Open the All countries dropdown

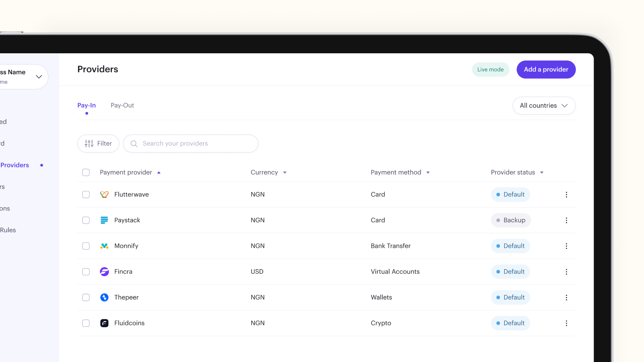(x=544, y=106)
